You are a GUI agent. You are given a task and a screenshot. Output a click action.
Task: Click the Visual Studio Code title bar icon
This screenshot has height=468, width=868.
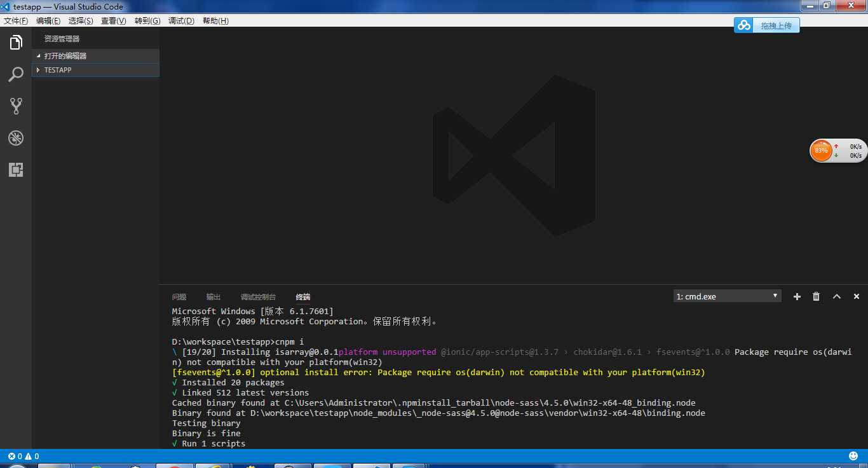tap(6, 6)
